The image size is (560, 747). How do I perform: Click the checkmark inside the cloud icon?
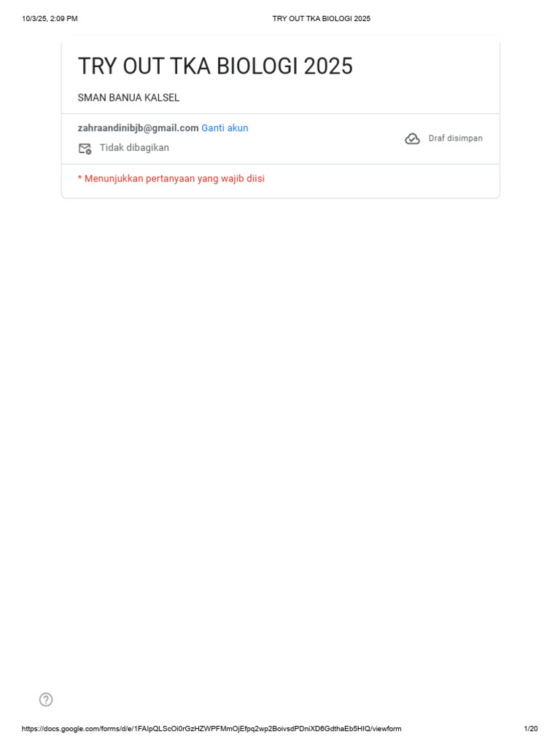413,139
